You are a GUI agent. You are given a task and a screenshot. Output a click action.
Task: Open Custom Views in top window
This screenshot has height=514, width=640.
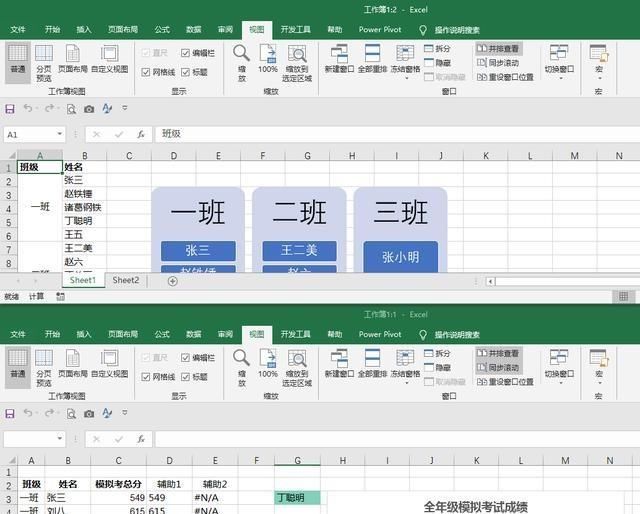point(109,59)
